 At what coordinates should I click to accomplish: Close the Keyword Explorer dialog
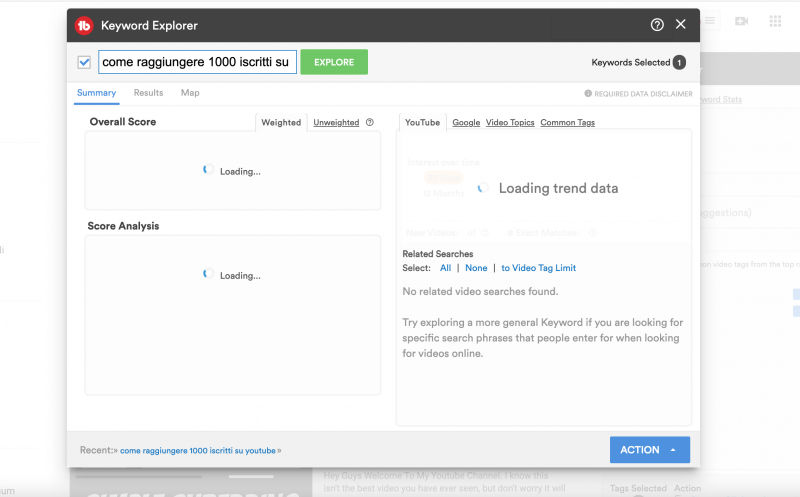681,25
